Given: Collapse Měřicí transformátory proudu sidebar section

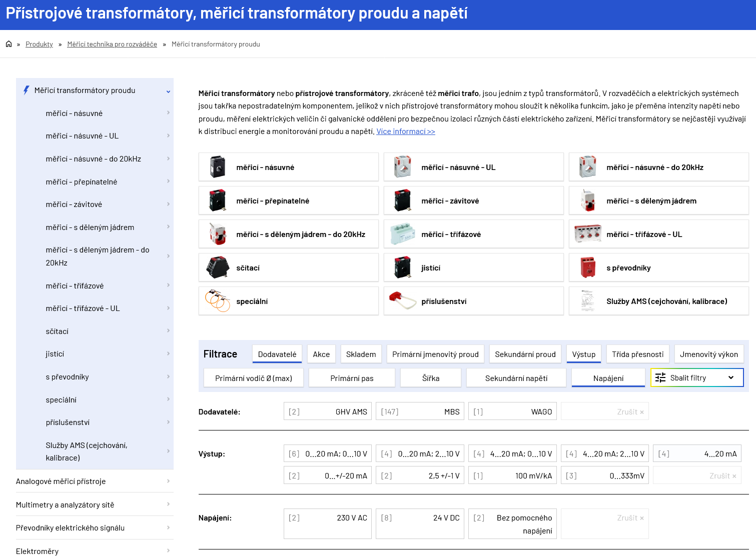Looking at the screenshot, I should [168, 91].
